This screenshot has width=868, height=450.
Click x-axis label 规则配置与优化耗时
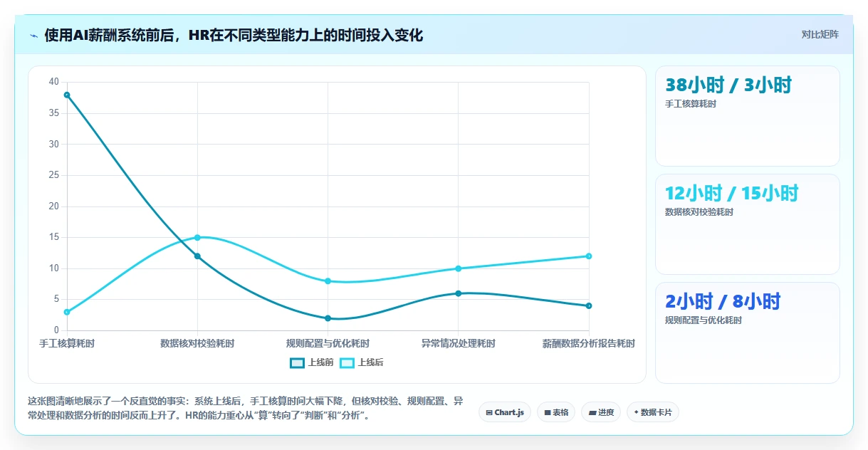coord(328,343)
